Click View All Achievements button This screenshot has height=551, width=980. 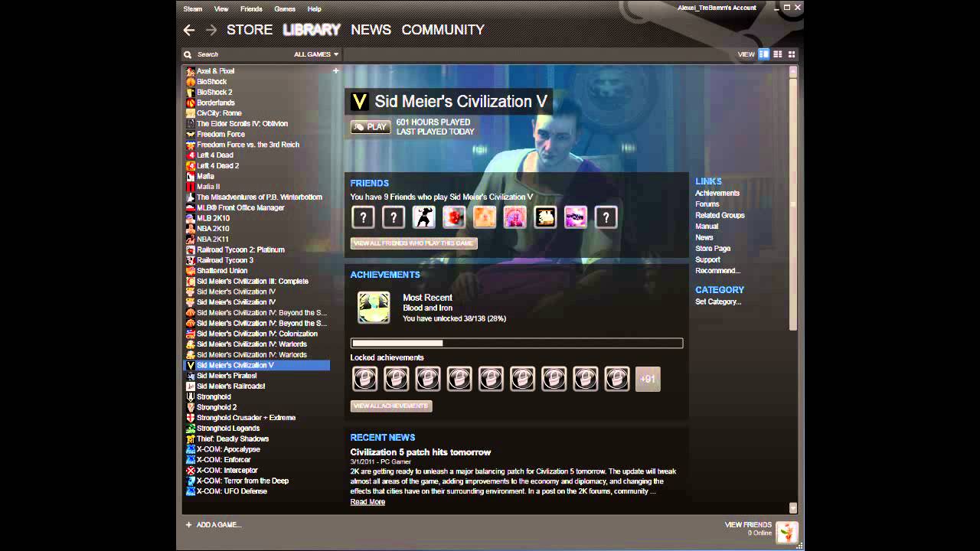tap(391, 406)
